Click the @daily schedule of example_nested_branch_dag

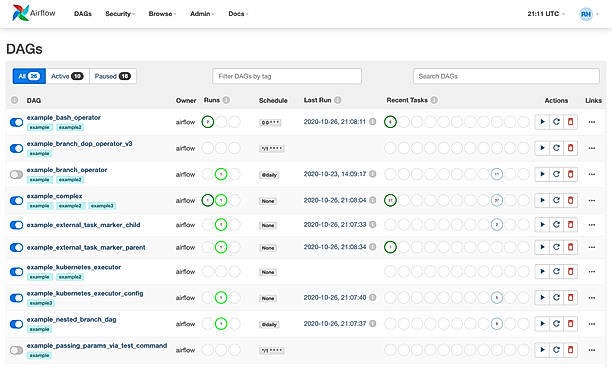click(269, 324)
